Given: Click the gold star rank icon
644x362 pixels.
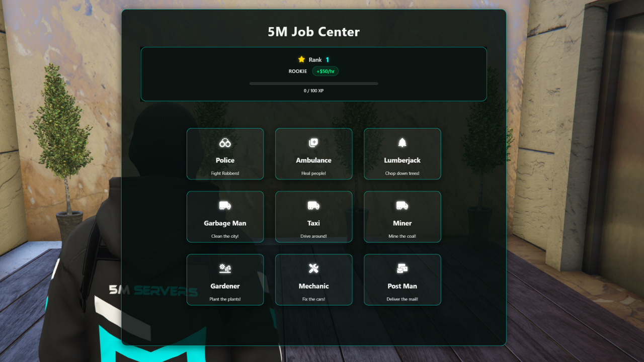Looking at the screenshot, I should 301,59.
